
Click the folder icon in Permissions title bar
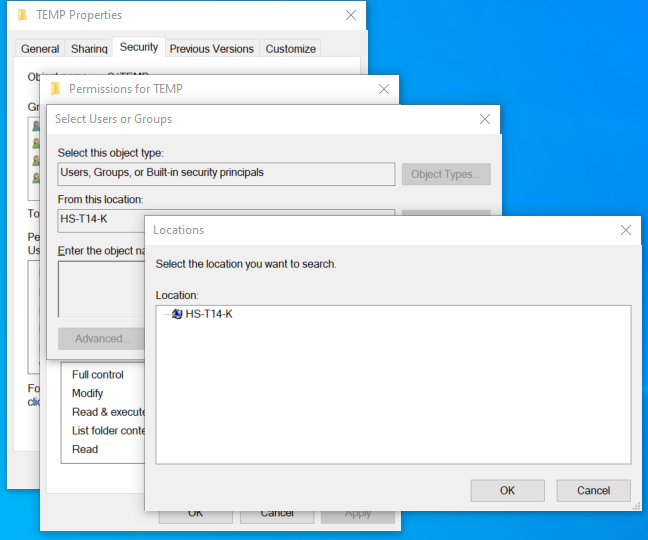pos(55,89)
